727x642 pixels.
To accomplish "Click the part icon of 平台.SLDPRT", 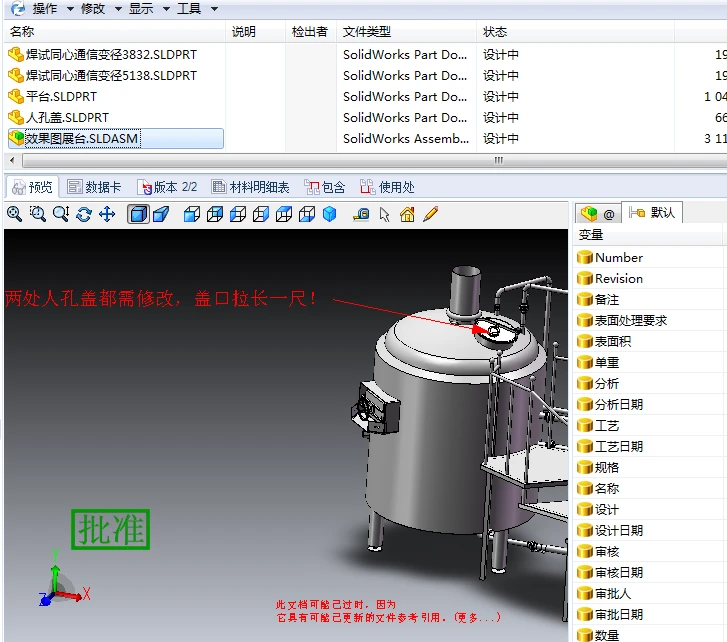I will [x=16, y=96].
